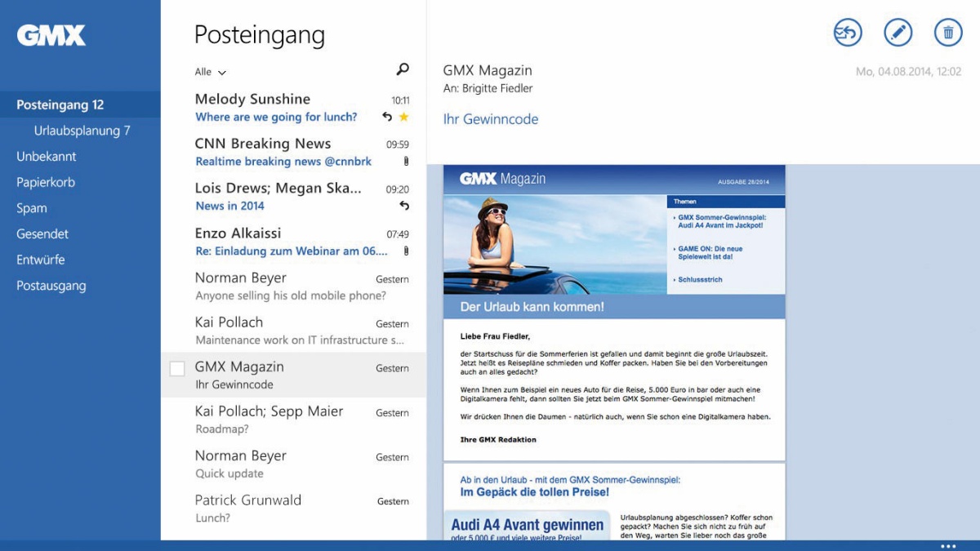Screen dimensions: 980x551
Task: Click Der Urlaub kann kommen! headline
Action: [x=532, y=307]
